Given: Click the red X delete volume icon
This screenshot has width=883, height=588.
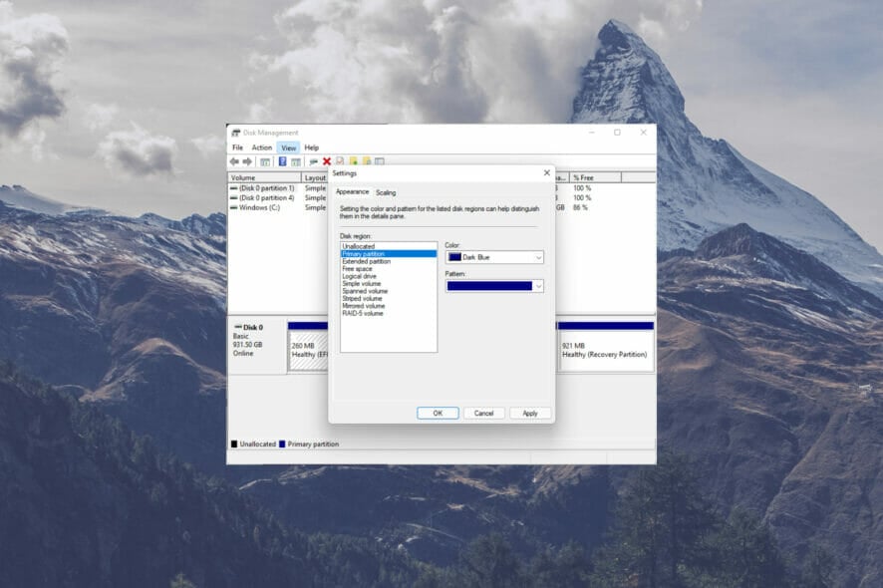Looking at the screenshot, I should [325, 158].
